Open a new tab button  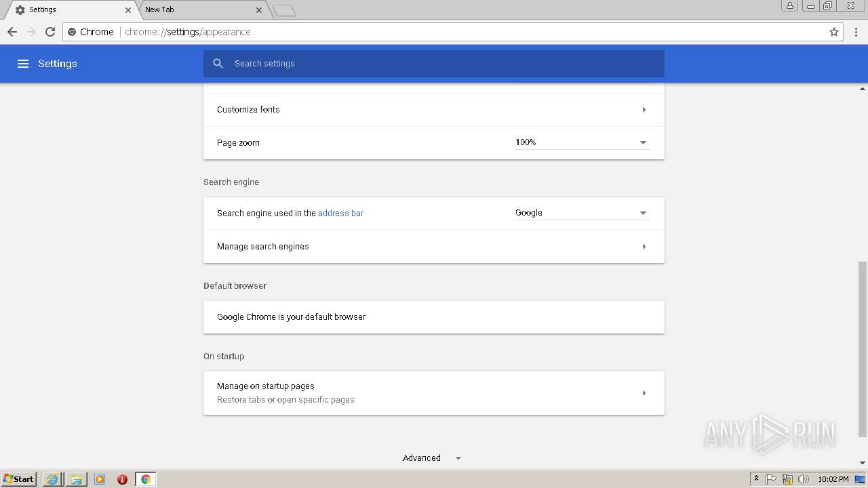[284, 10]
